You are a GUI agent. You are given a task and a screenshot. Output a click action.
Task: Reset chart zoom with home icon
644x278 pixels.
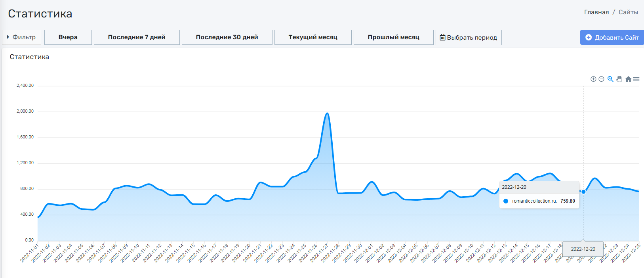[628, 79]
